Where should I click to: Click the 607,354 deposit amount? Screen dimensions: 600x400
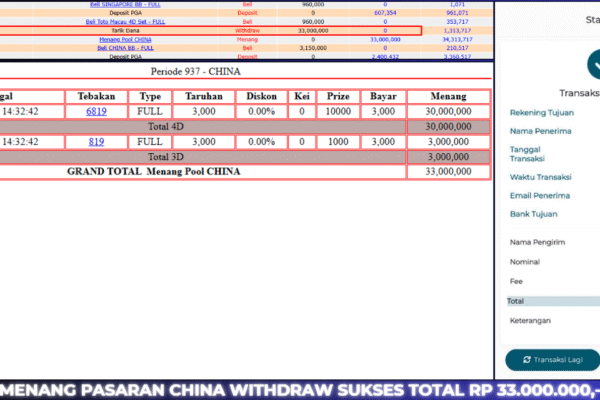(385, 13)
